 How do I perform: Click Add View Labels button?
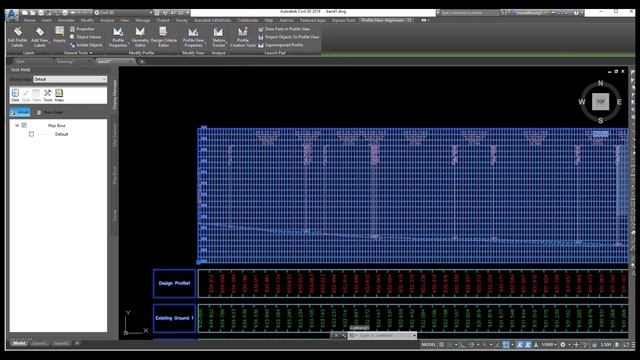pos(40,37)
